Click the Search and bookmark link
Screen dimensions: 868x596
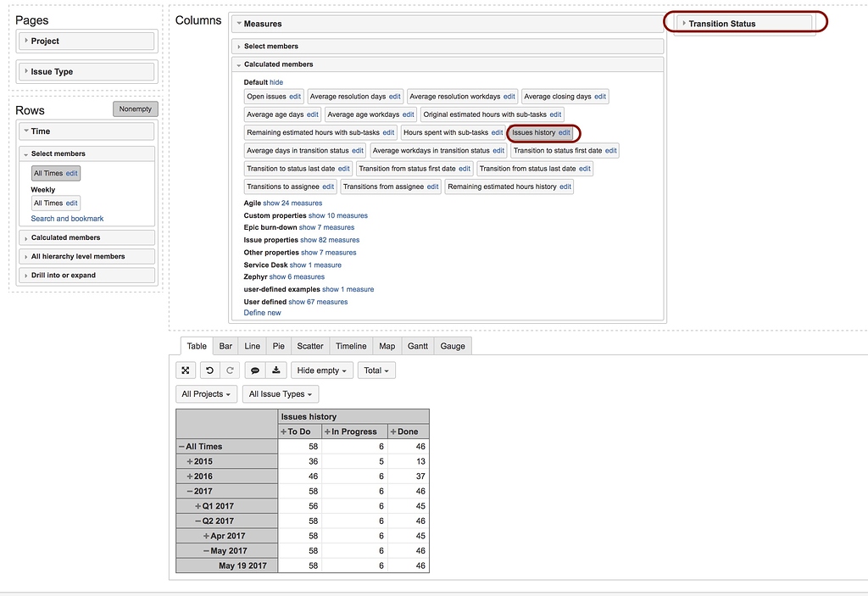pyautogui.click(x=66, y=218)
